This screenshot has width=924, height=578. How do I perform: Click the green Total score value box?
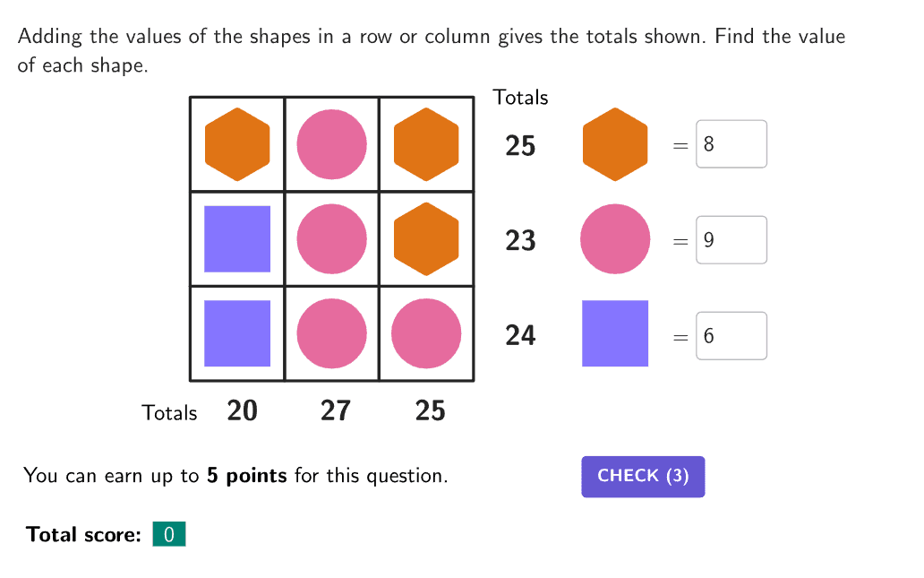click(x=169, y=535)
